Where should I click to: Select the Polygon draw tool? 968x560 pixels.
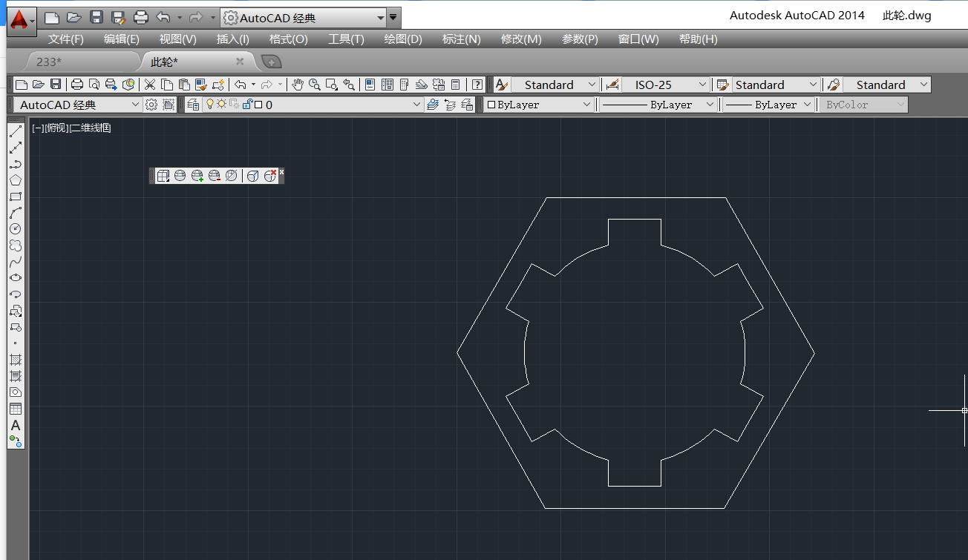coord(15,180)
